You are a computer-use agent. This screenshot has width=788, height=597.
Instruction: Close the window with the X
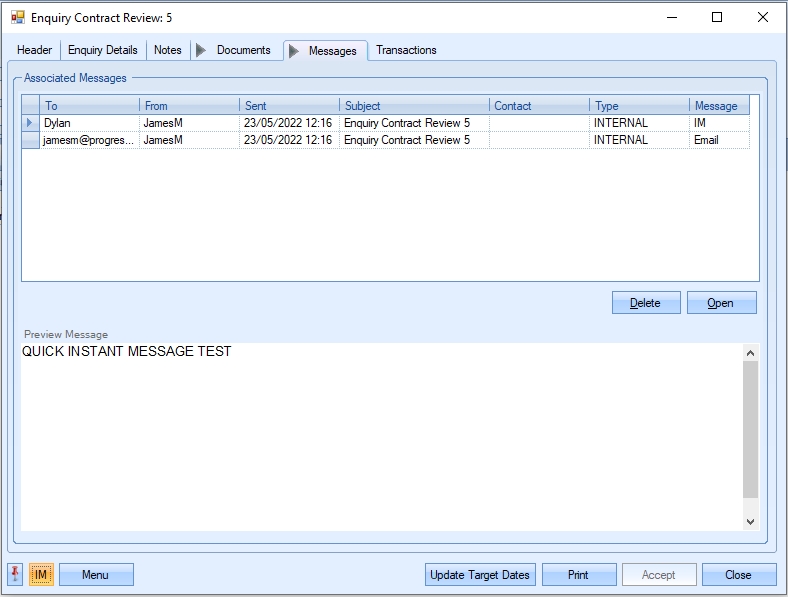(x=763, y=17)
